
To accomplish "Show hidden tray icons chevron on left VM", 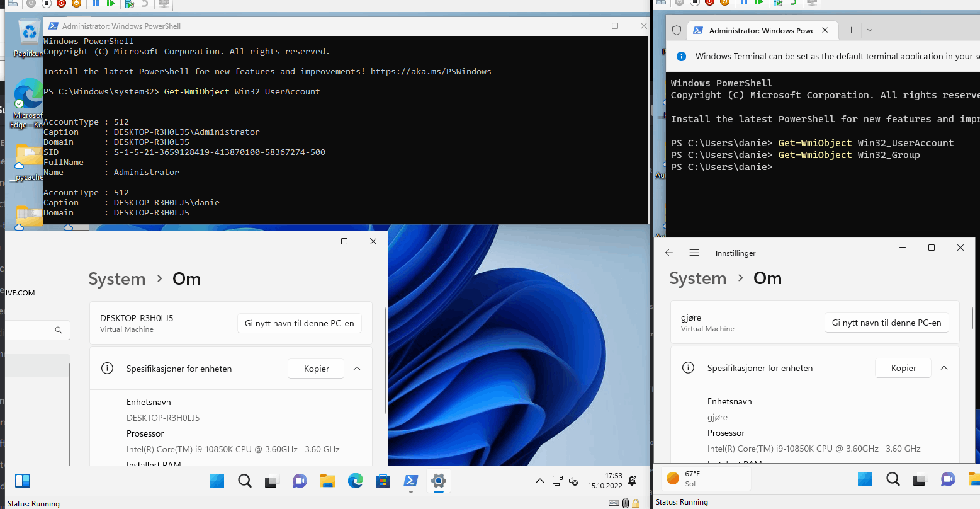I will (x=539, y=481).
